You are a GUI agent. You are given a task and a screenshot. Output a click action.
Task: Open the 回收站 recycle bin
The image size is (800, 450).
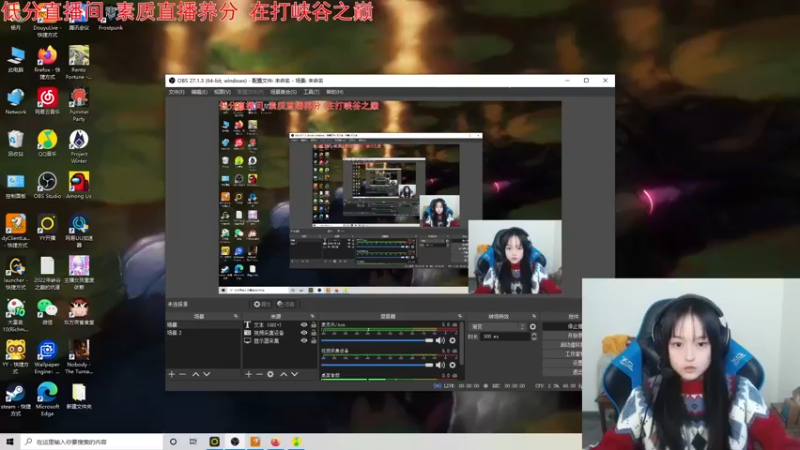(x=15, y=143)
